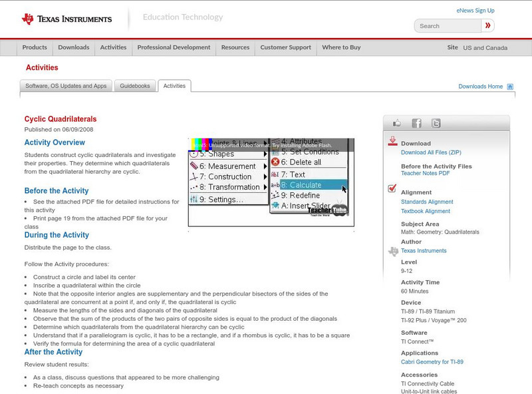Click the Published on 06/09/2008 text

point(59,129)
